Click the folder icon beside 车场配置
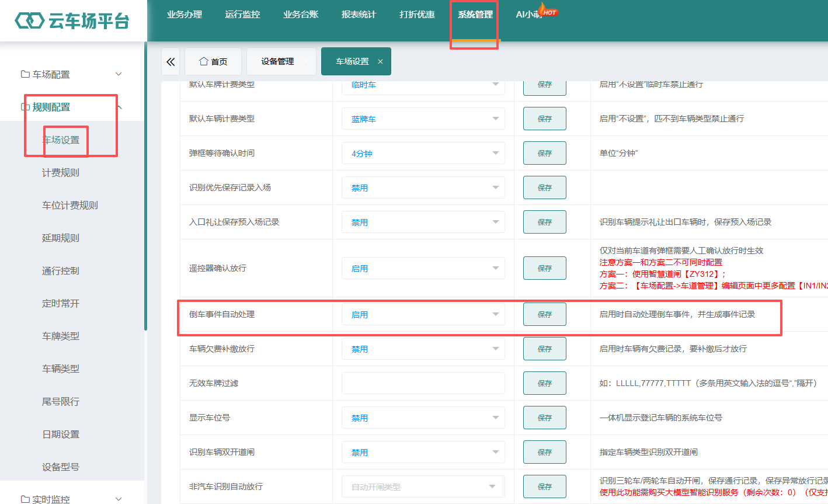The image size is (828, 504). coord(25,74)
